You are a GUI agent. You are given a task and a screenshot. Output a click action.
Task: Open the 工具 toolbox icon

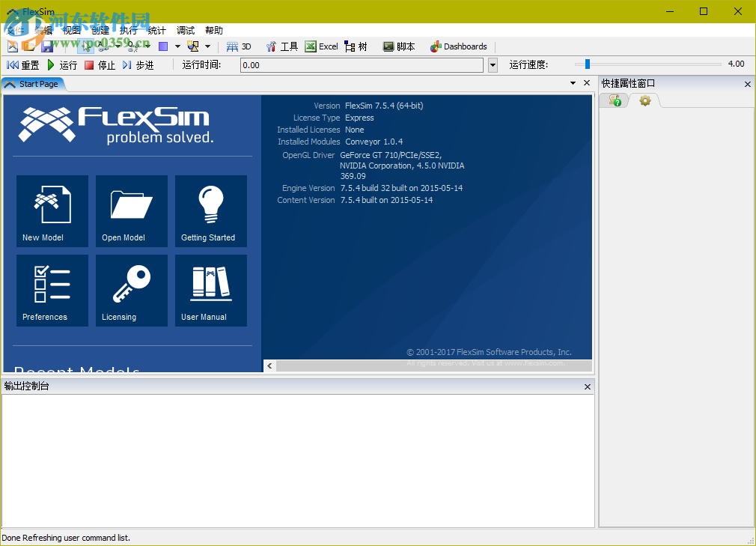pyautogui.click(x=282, y=46)
